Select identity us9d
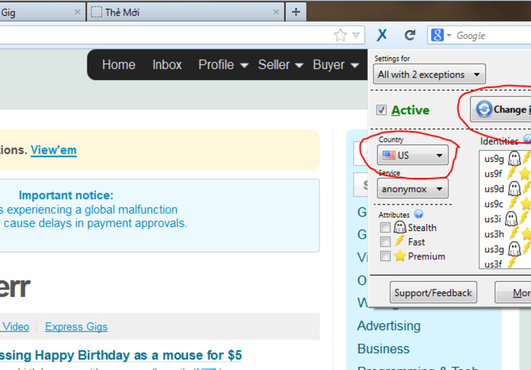The height and width of the screenshot is (370, 531). 494,189
